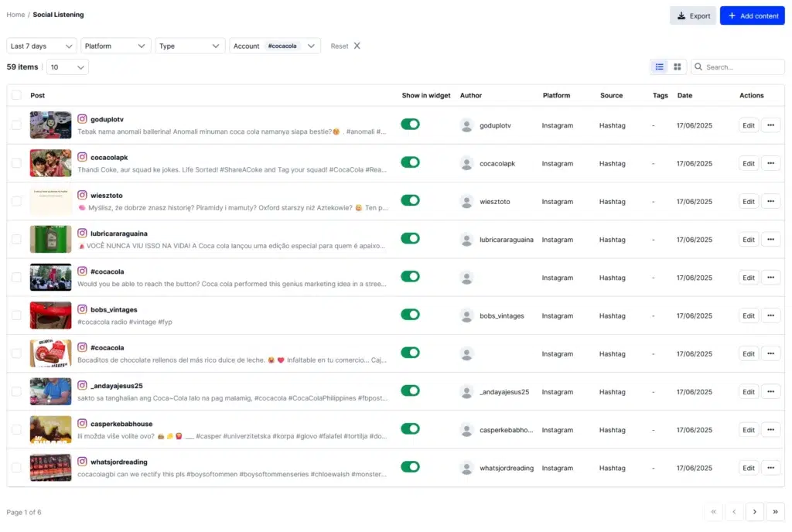Viewport: 792px width, 532px height.
Task: Click Instagram icon beside goduplotv post title
Action: click(x=82, y=118)
